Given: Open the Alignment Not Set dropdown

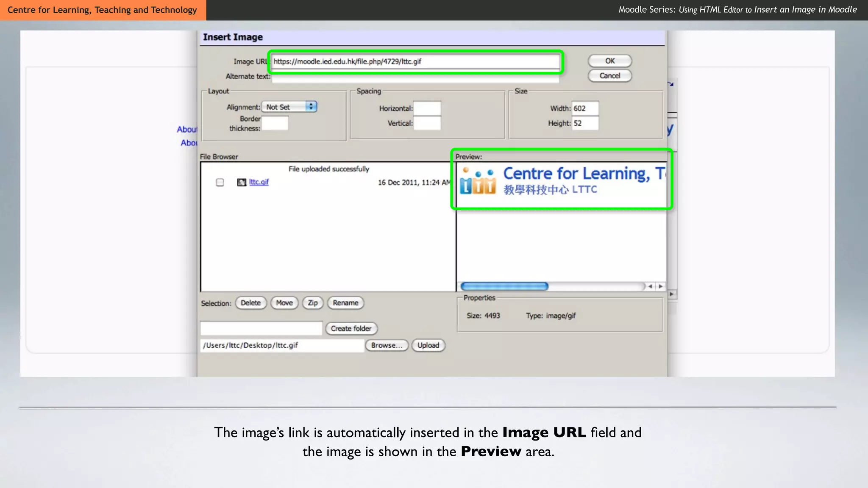Looking at the screenshot, I should [289, 107].
